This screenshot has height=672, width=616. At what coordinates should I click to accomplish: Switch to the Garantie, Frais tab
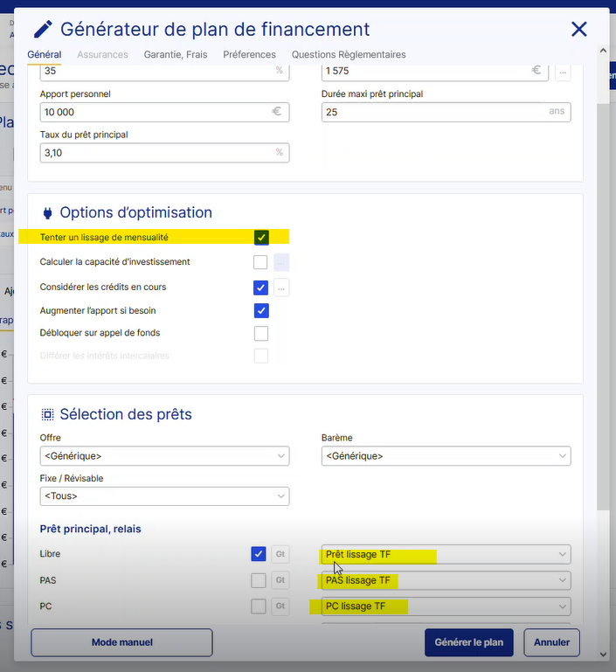[x=176, y=54]
